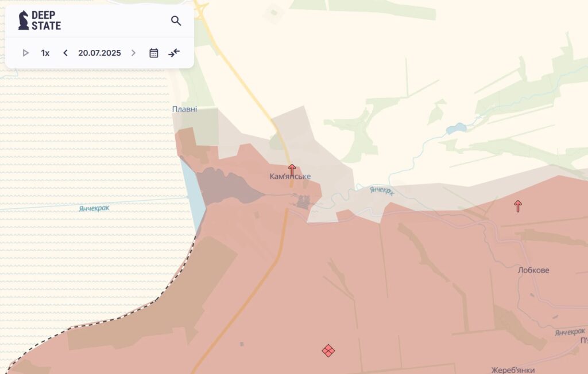The width and height of the screenshot is (588, 374).
Task: Click the 20.07.2025 date field
Action: coord(99,53)
